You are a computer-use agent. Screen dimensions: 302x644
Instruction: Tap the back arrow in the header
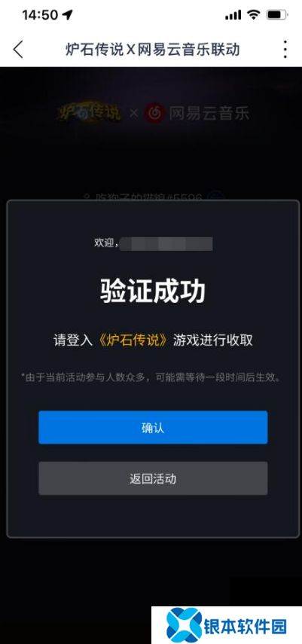click(x=18, y=50)
